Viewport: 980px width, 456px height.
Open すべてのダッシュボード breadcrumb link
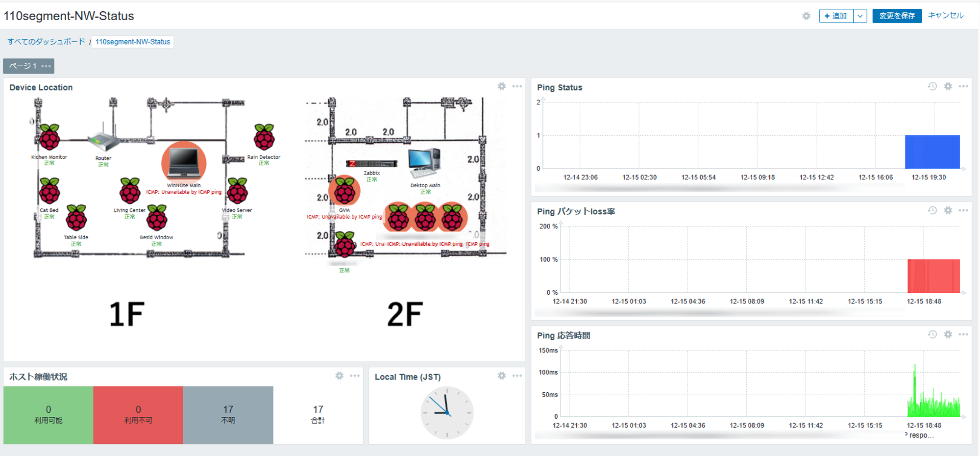point(46,42)
